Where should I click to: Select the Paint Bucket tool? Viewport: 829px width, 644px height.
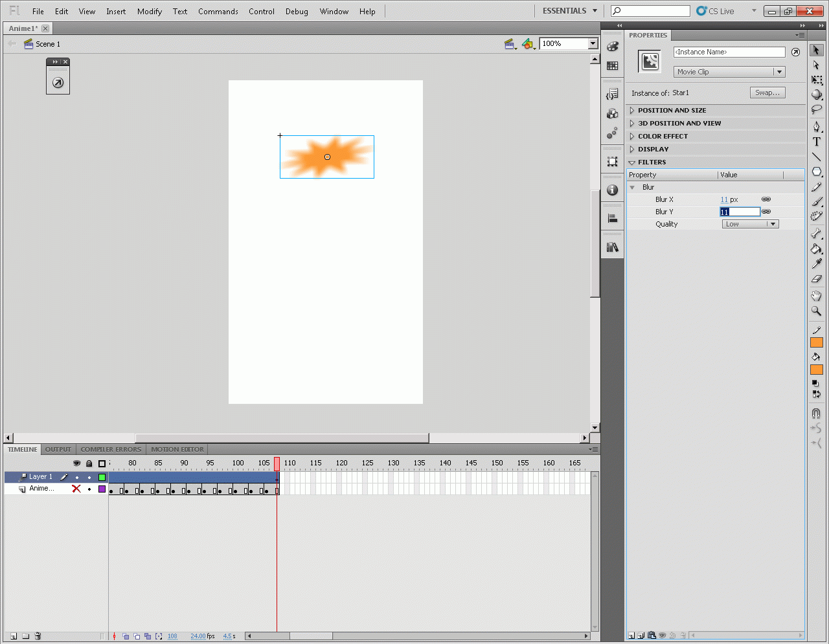(816, 249)
